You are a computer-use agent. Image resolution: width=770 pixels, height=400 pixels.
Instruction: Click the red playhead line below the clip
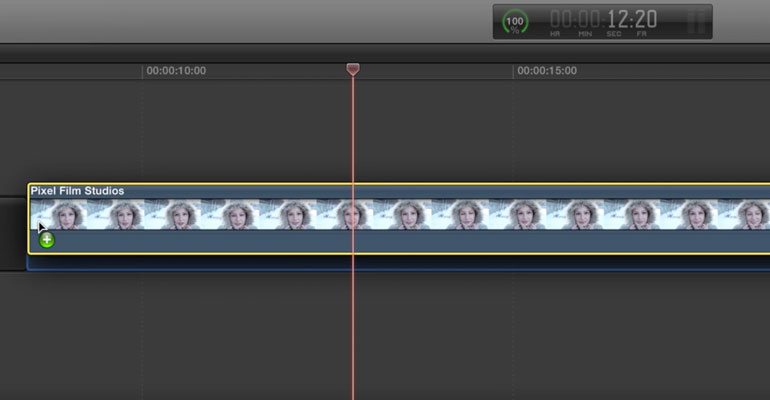click(353, 334)
